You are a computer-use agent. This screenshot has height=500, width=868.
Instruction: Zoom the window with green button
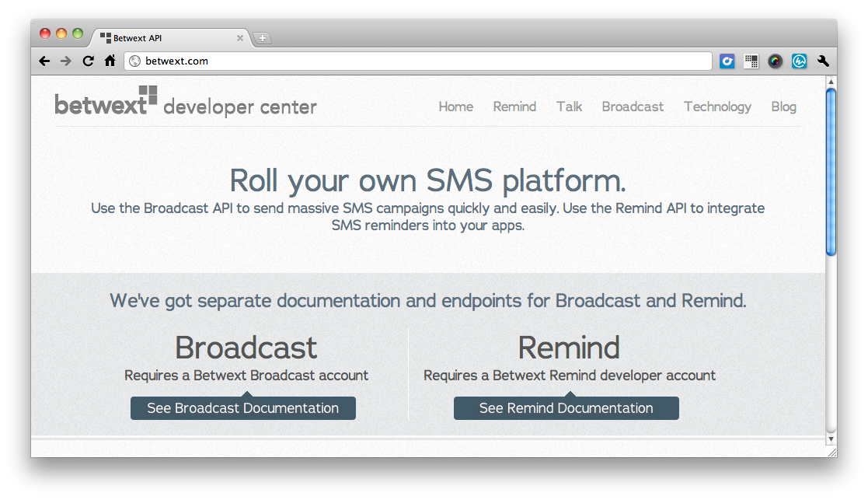[78, 33]
